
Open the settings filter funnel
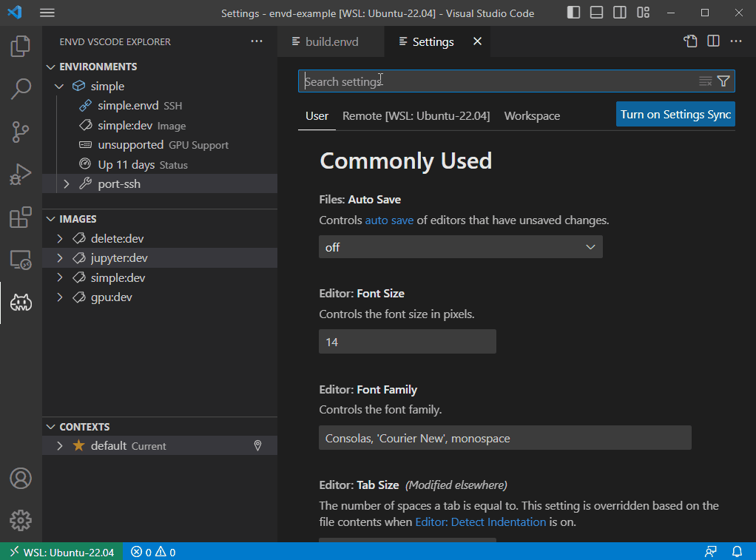(723, 81)
